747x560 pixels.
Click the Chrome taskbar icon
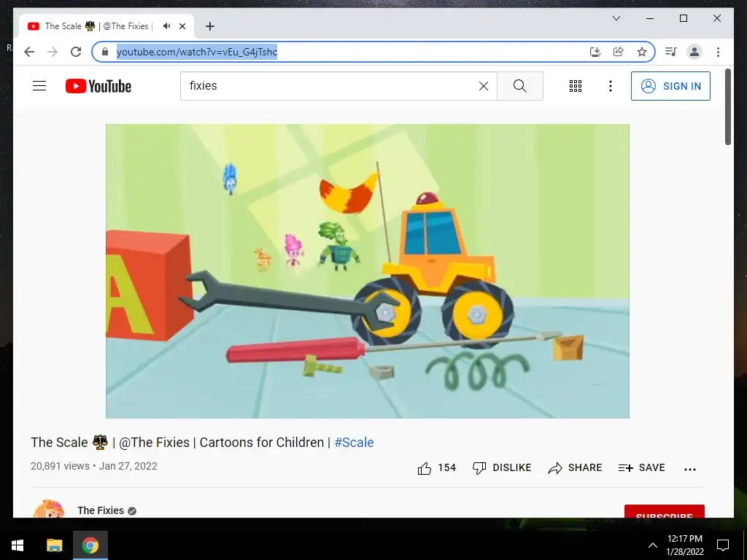[x=90, y=545]
